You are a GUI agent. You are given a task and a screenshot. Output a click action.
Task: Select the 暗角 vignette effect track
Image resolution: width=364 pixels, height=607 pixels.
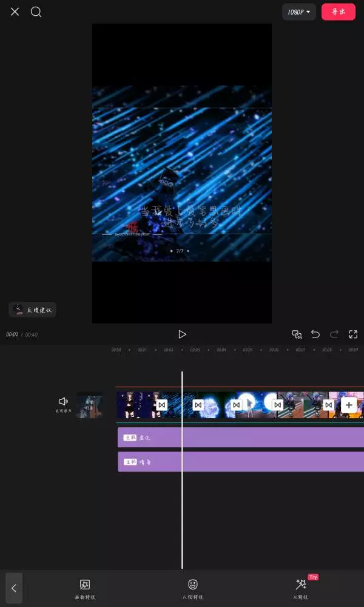click(x=241, y=461)
